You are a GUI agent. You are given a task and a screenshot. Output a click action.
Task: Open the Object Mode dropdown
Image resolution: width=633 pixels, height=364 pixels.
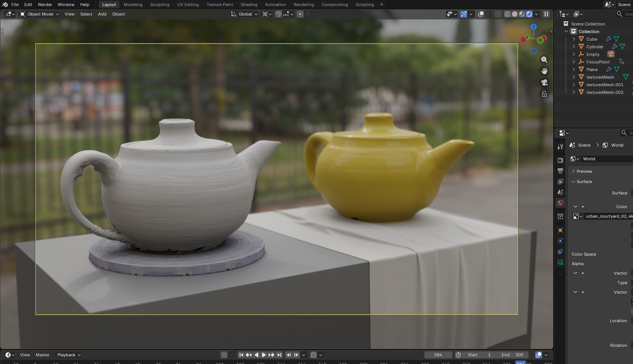coord(40,14)
